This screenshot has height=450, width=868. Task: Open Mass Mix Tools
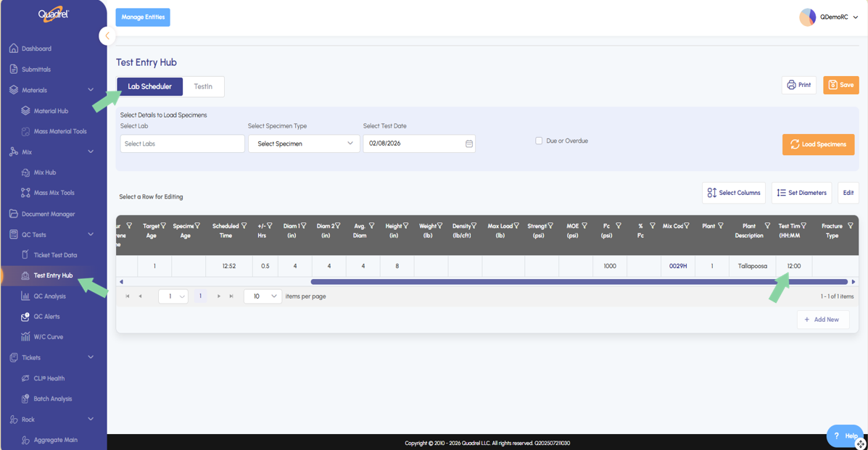tap(54, 193)
